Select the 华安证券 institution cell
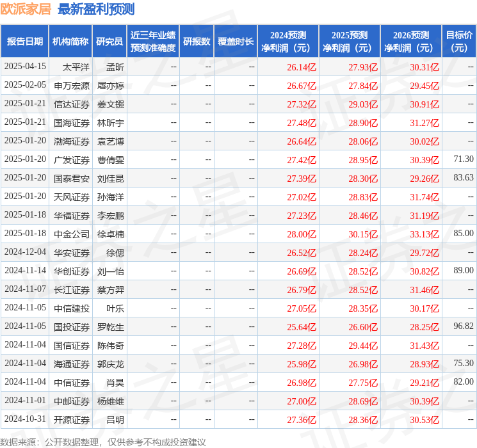The width and height of the screenshot is (477, 448). 72,253
